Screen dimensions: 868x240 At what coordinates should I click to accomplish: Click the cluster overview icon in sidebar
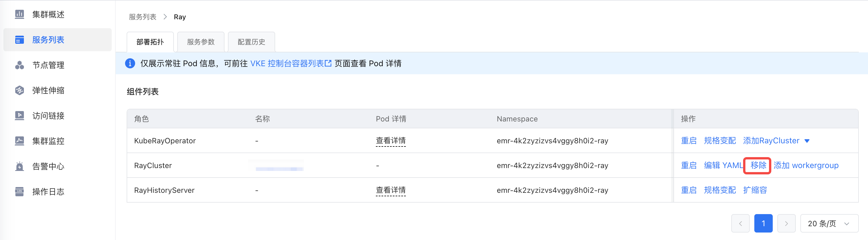click(20, 14)
